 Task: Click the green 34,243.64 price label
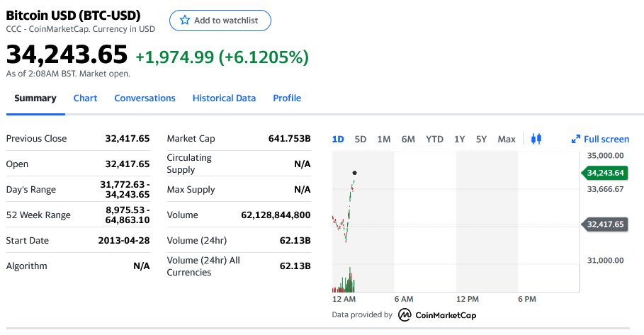pos(604,173)
